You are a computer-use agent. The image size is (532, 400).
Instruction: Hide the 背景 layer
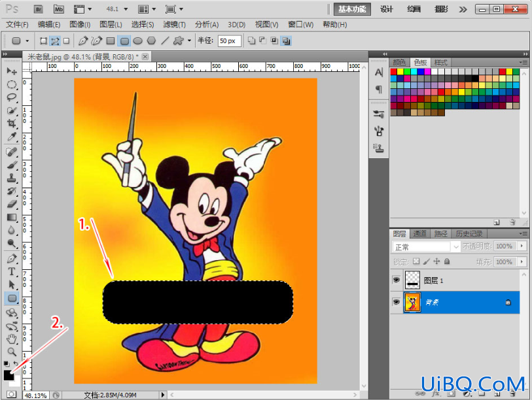(396, 302)
